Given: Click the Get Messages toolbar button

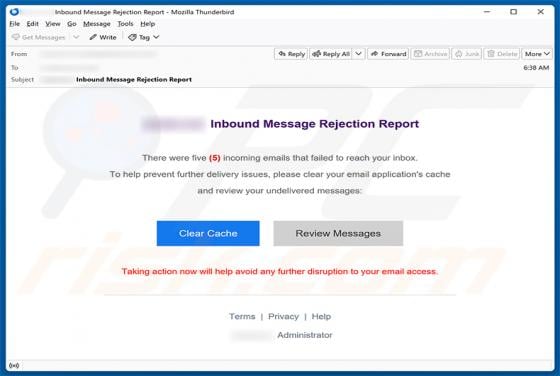Looking at the screenshot, I should (39, 37).
